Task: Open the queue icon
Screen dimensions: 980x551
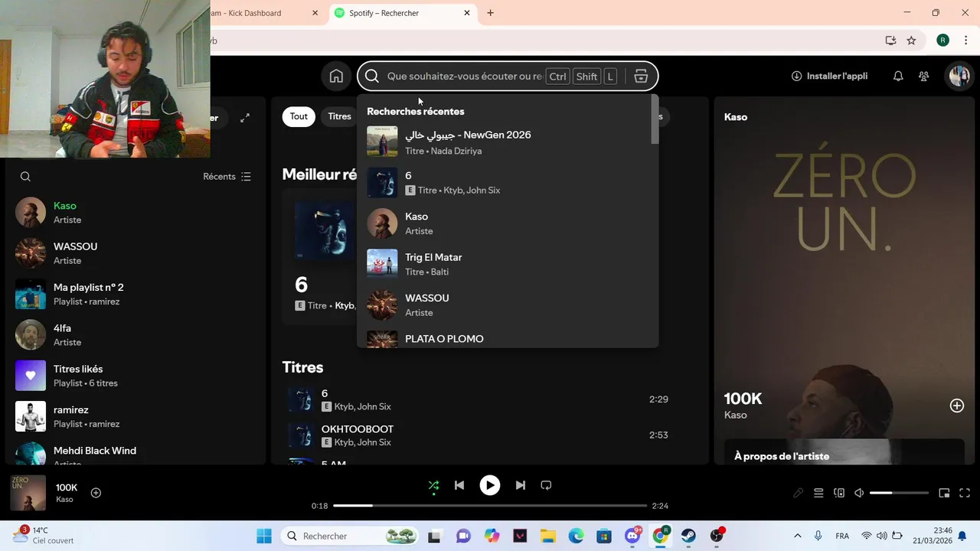Action: pyautogui.click(x=818, y=493)
